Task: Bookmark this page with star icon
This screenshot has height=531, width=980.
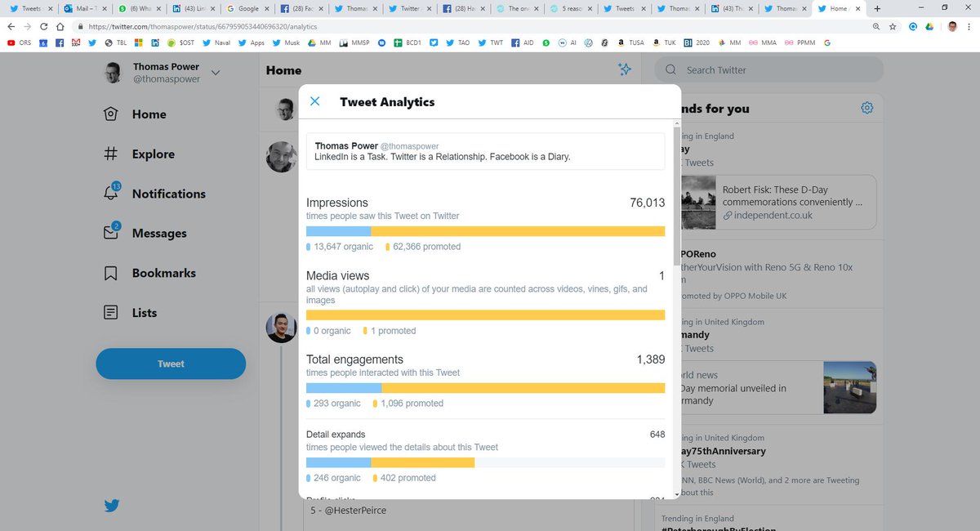Action: pos(893,26)
